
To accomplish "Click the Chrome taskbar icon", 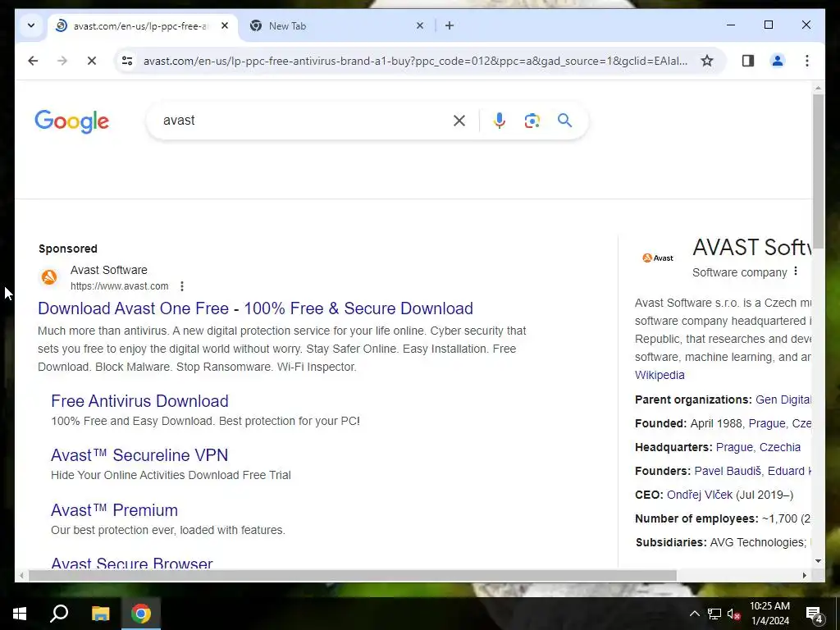I will click(x=141, y=614).
